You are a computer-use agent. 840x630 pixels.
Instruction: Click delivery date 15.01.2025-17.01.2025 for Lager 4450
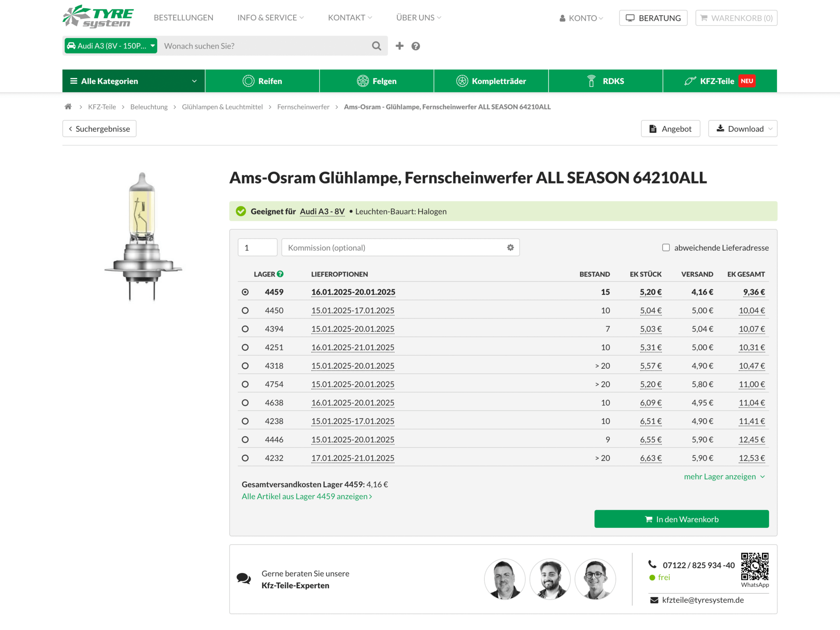353,310
